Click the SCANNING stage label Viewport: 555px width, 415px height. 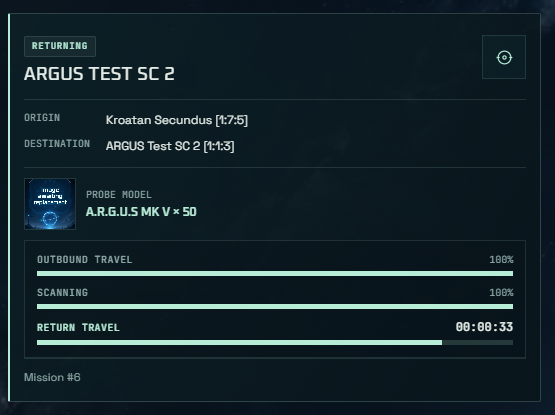coord(62,292)
